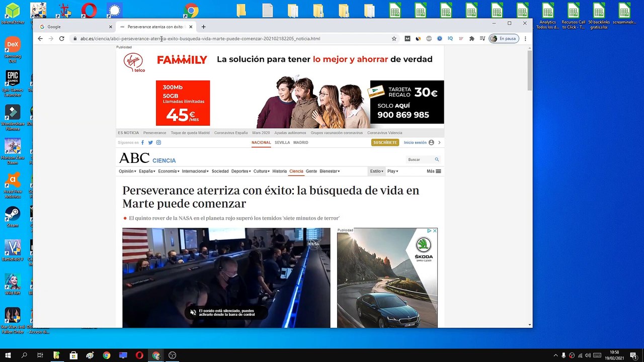Open the Cultura dropdown

(x=262, y=171)
